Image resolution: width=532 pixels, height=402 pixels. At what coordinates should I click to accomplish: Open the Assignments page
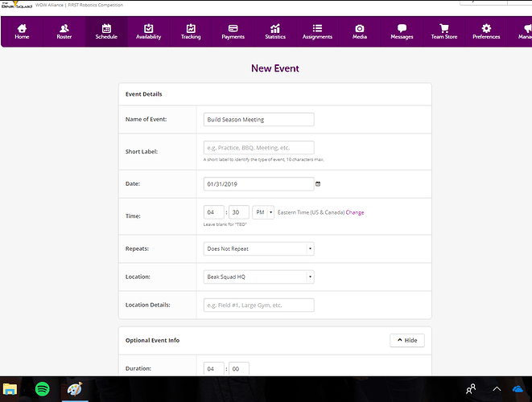click(x=317, y=31)
